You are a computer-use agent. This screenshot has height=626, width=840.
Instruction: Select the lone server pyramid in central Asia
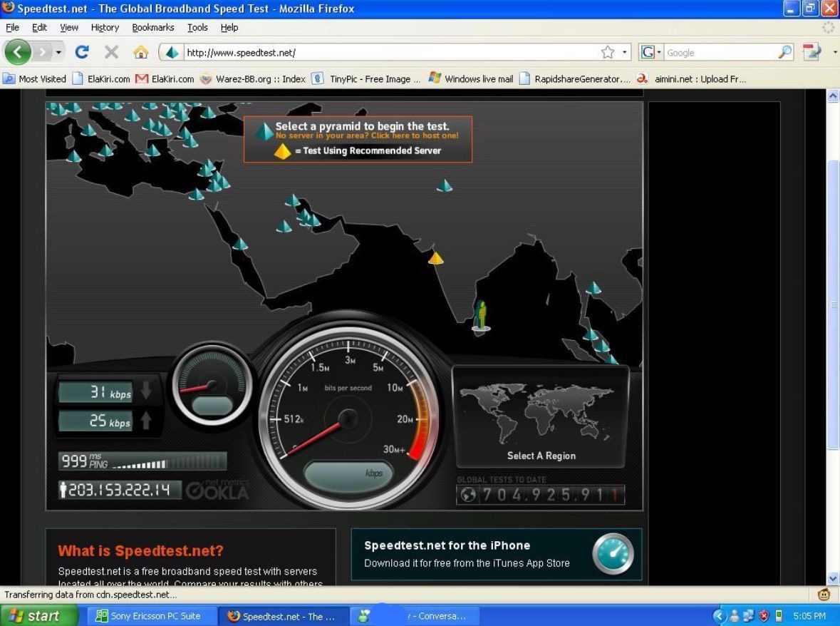pyautogui.click(x=444, y=186)
